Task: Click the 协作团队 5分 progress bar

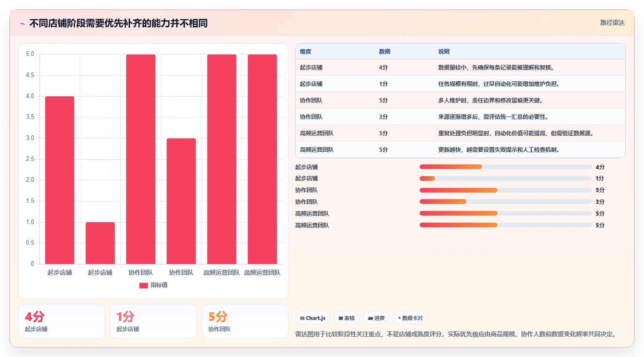Action: (x=506, y=190)
